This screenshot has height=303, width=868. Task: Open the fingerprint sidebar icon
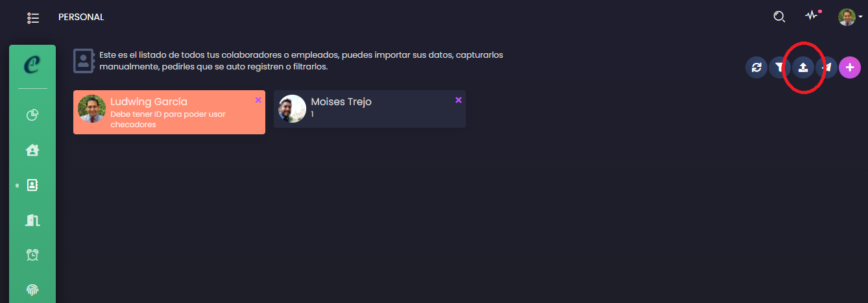[x=32, y=290]
